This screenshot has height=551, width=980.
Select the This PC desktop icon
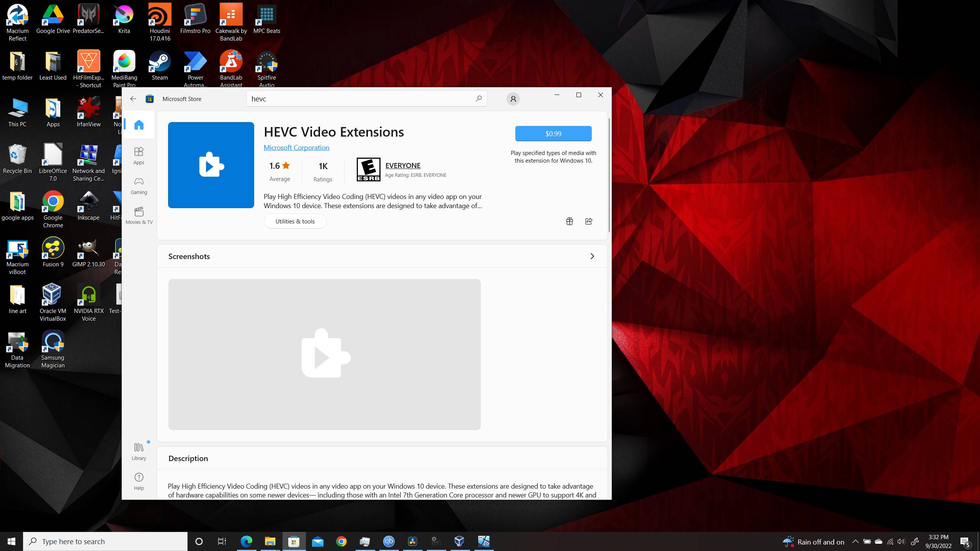17,112
